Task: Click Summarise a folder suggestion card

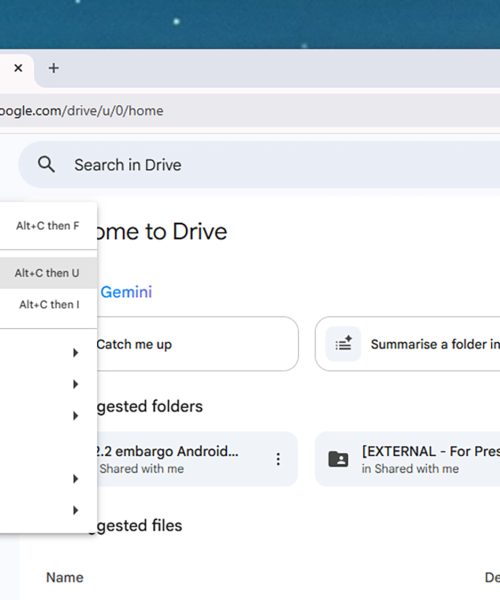Action: click(407, 344)
